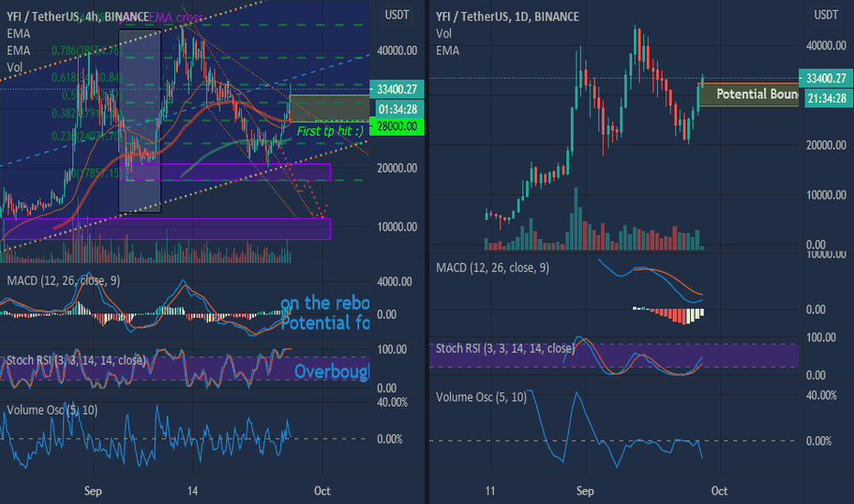Click the 33400.27 price label on the 4h chart
This screenshot has width=854, height=504.
pyautogui.click(x=397, y=90)
